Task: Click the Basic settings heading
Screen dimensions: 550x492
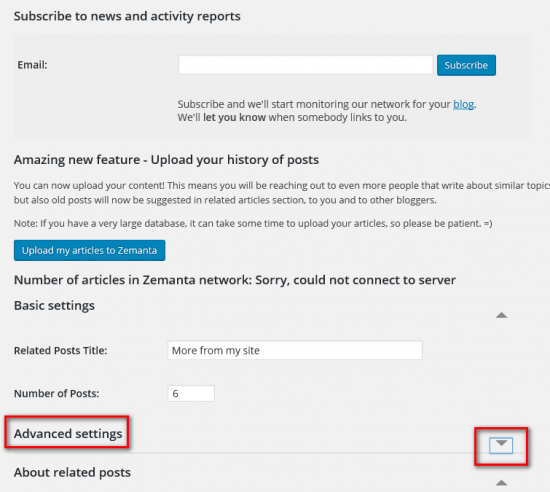Action: [x=54, y=305]
